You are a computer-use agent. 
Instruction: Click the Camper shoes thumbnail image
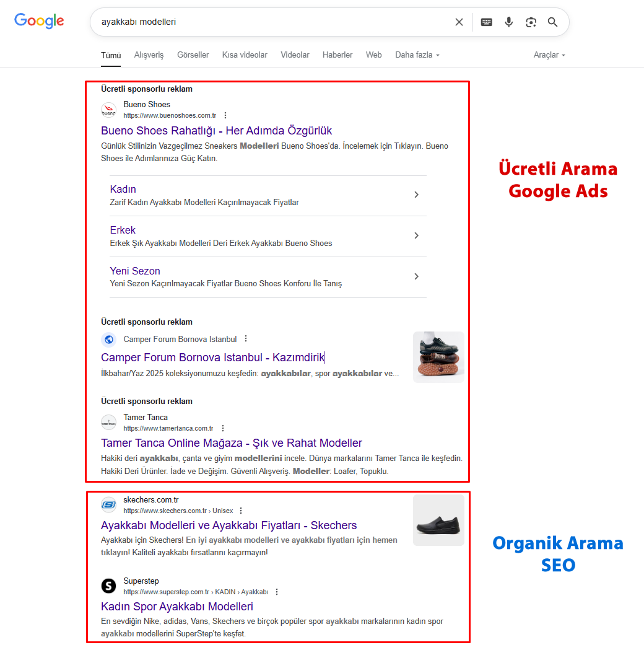438,357
